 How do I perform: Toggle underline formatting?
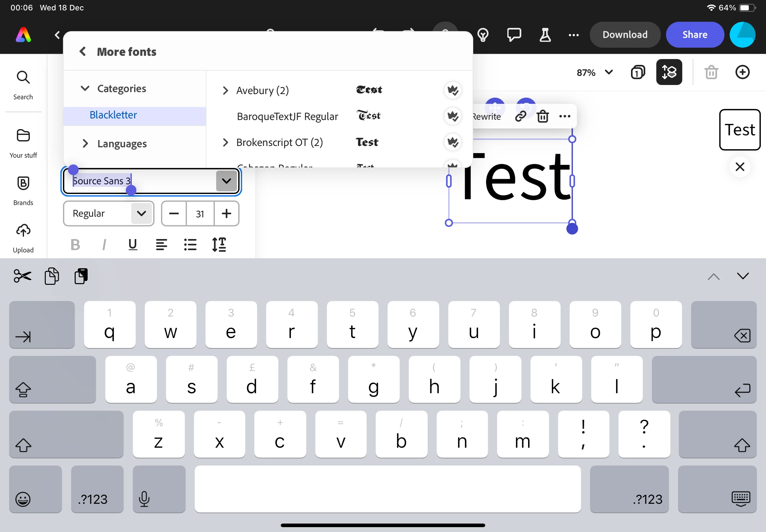point(133,245)
